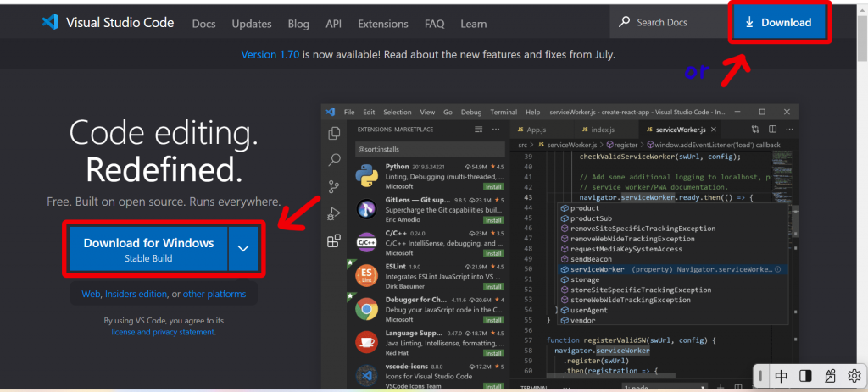This screenshot has width=868, height=392.
Task: Install the GitLens extension
Action: click(x=492, y=220)
